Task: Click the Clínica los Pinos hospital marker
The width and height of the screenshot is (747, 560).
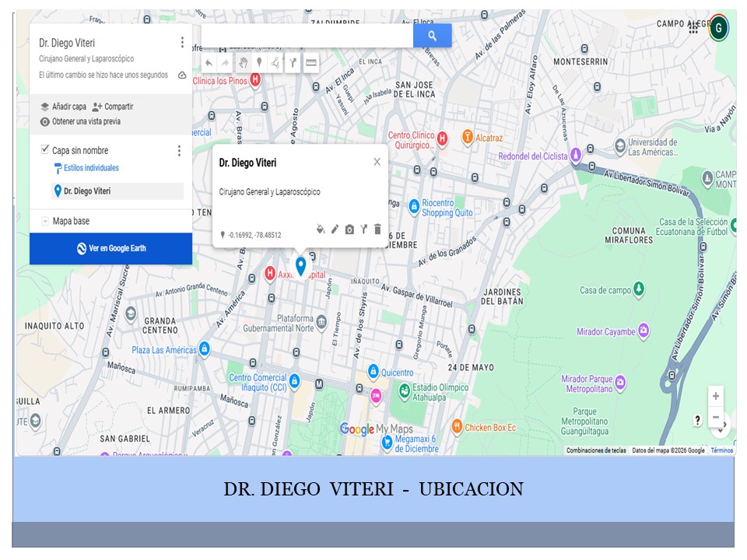Action: click(255, 79)
